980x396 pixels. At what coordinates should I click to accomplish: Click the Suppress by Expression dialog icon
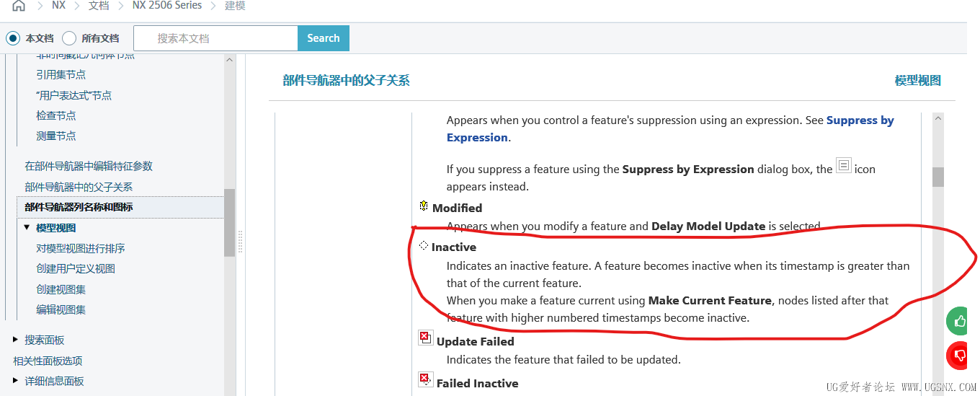(844, 165)
